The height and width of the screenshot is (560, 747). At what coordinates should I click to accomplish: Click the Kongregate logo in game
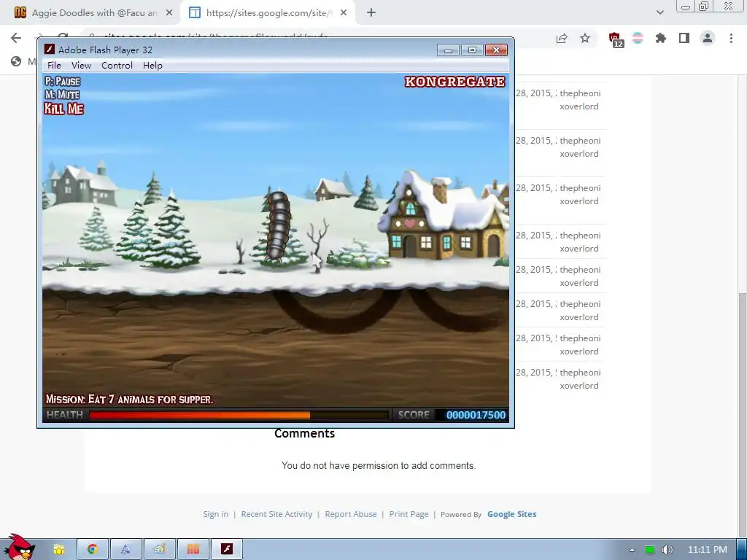455,82
